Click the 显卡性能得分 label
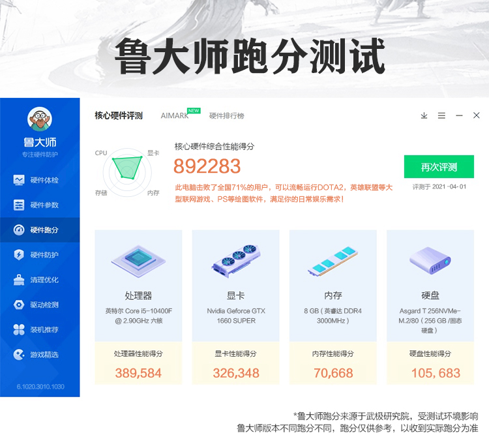This screenshot has height=448, width=489. [x=236, y=353]
